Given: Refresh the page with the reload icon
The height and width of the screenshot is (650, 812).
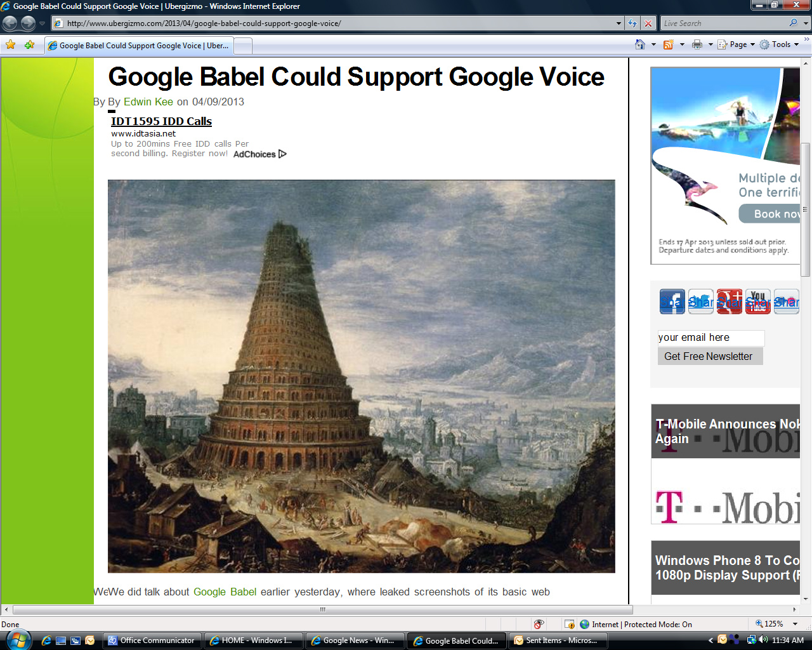Looking at the screenshot, I should tap(632, 23).
